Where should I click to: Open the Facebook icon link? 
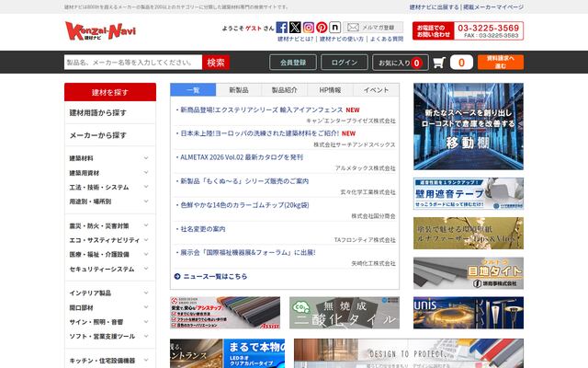(282, 28)
